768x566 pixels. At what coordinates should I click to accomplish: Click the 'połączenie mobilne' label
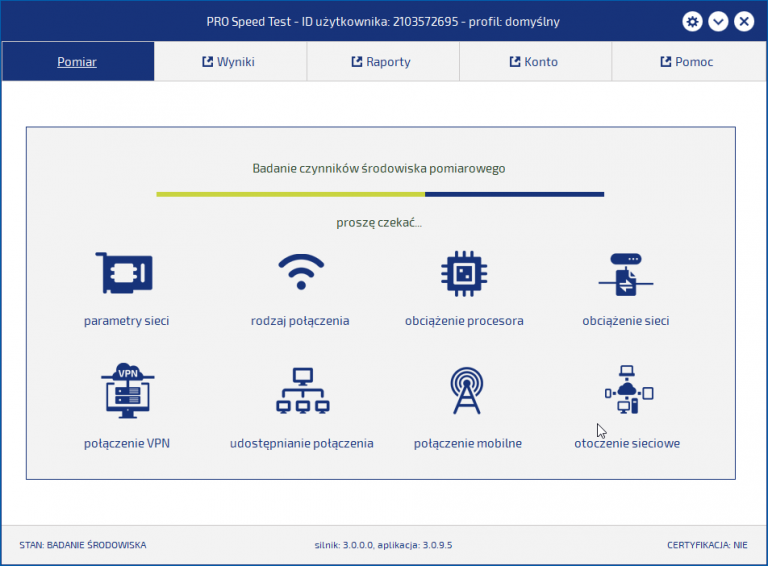tap(467, 443)
